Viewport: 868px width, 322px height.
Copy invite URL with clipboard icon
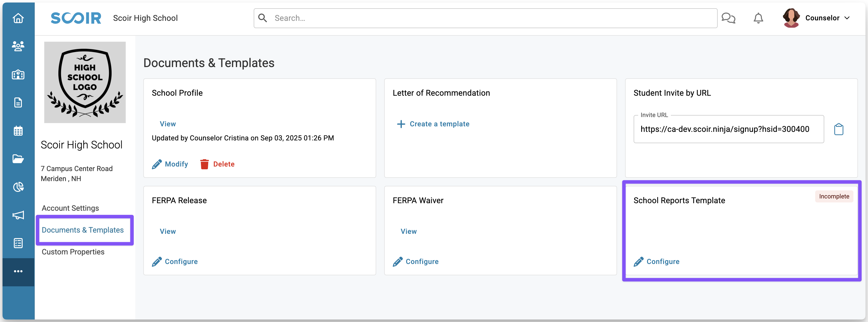pos(839,129)
